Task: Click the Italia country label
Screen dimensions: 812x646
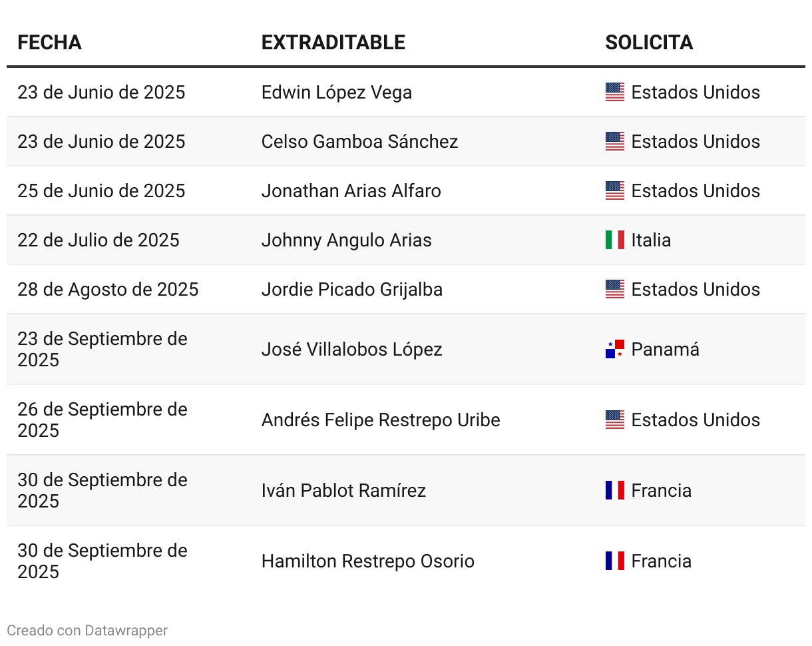Action: coord(651,240)
